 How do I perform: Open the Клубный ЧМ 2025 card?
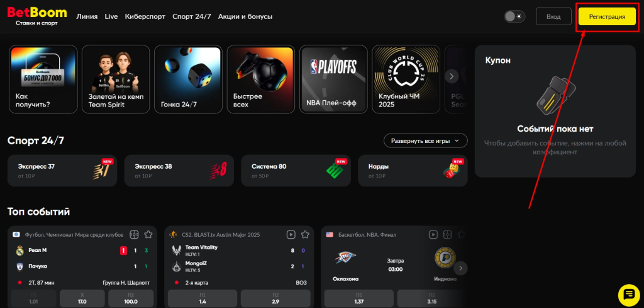point(406,79)
